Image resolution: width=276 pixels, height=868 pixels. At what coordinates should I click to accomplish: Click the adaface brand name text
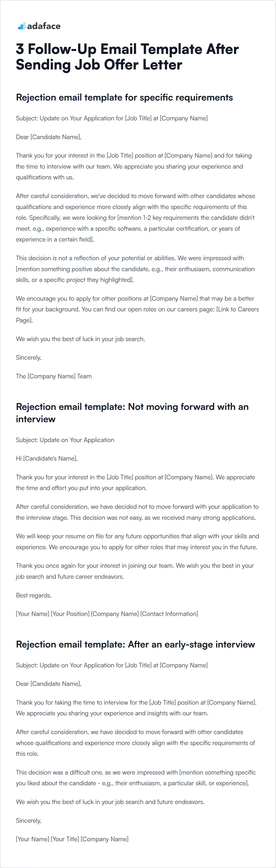(44, 26)
